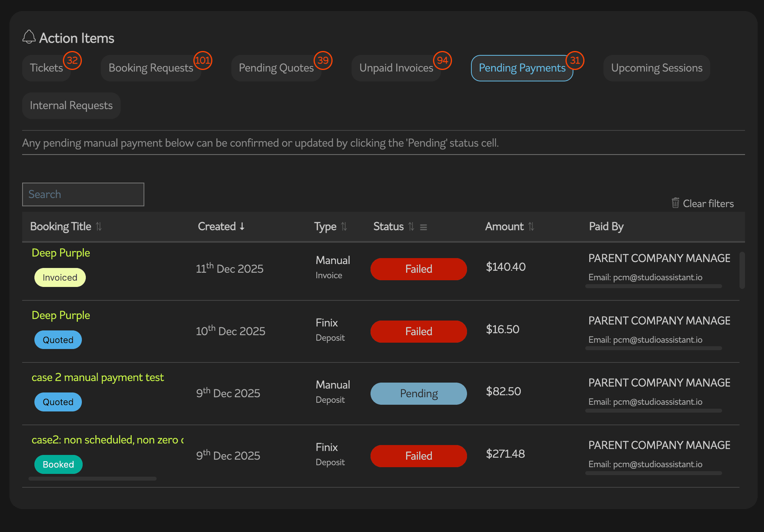764x532 pixels.
Task: Focus the Search input field
Action: pos(83,194)
